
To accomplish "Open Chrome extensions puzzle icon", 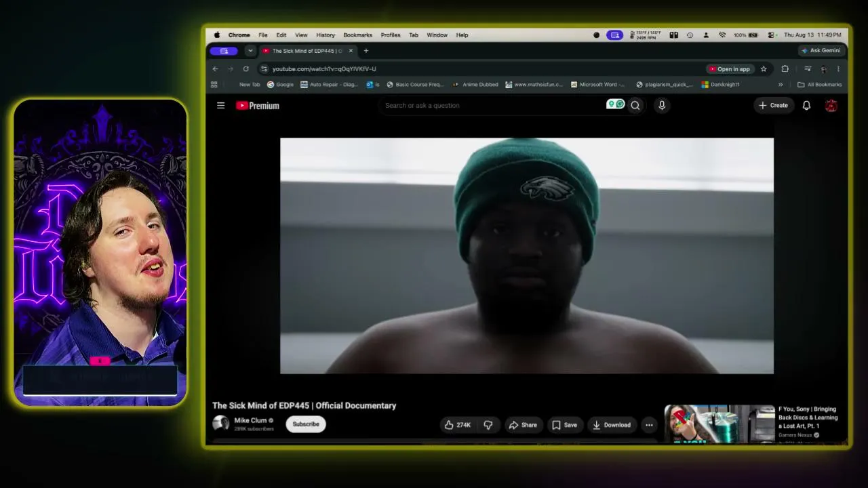I will pyautogui.click(x=785, y=68).
